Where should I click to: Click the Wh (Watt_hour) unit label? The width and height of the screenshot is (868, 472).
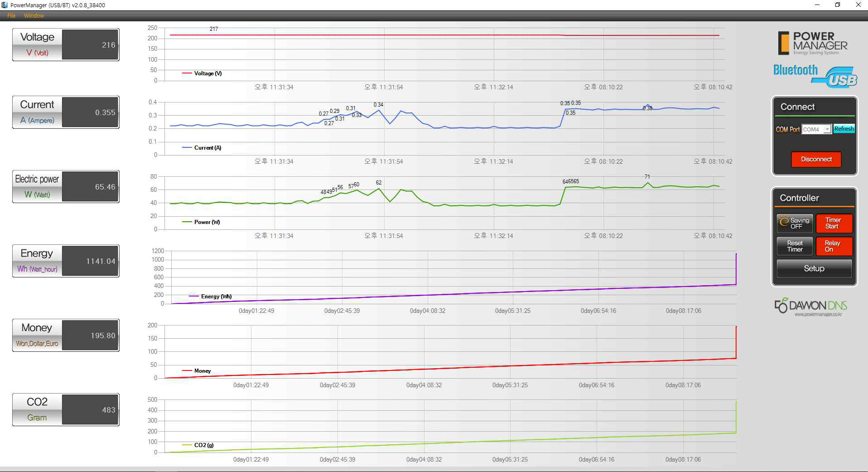pos(37,269)
